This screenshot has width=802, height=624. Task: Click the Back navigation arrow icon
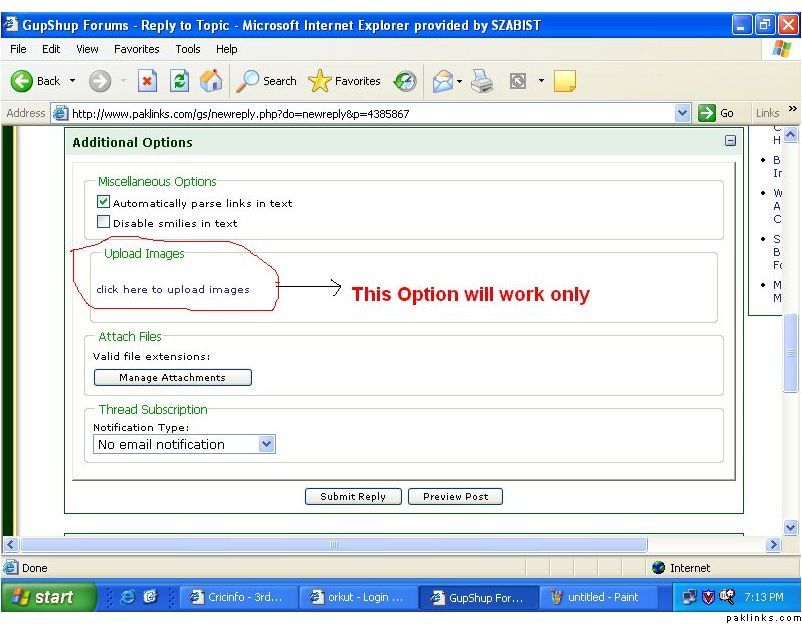[x=22, y=81]
